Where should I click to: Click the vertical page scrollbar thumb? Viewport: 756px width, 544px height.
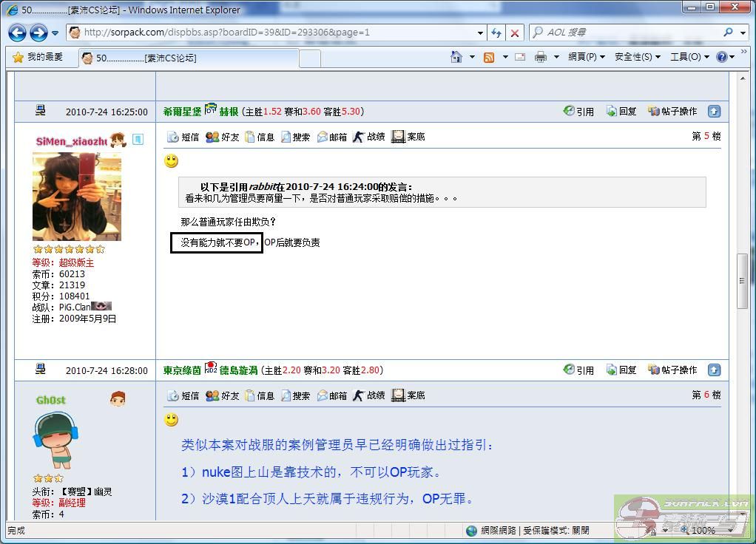742,281
